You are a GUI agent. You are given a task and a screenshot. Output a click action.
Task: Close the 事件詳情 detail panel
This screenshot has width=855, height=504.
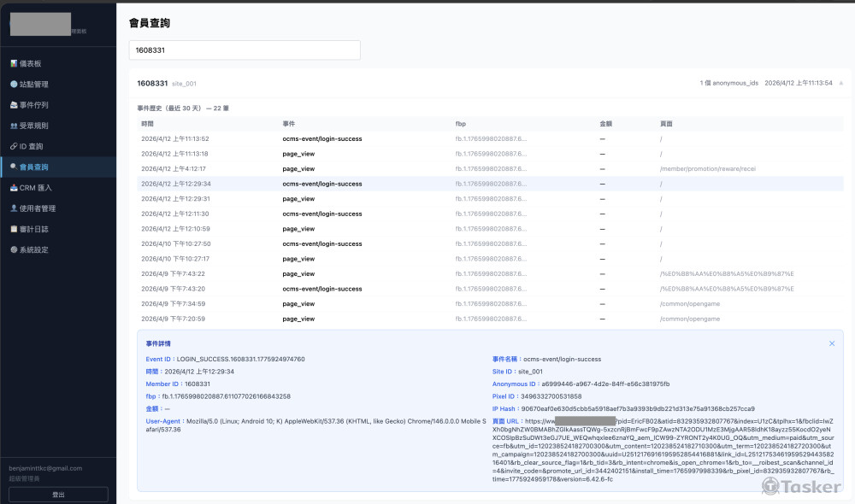point(832,343)
